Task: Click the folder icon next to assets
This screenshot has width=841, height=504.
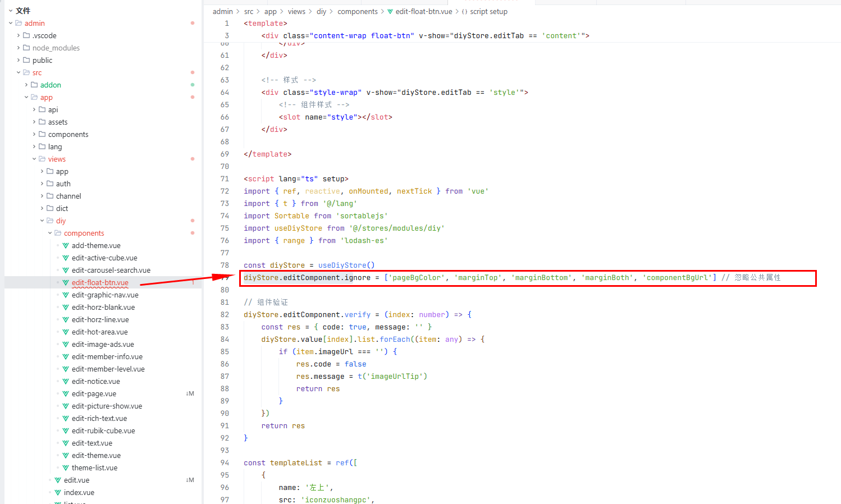Action: [x=42, y=122]
